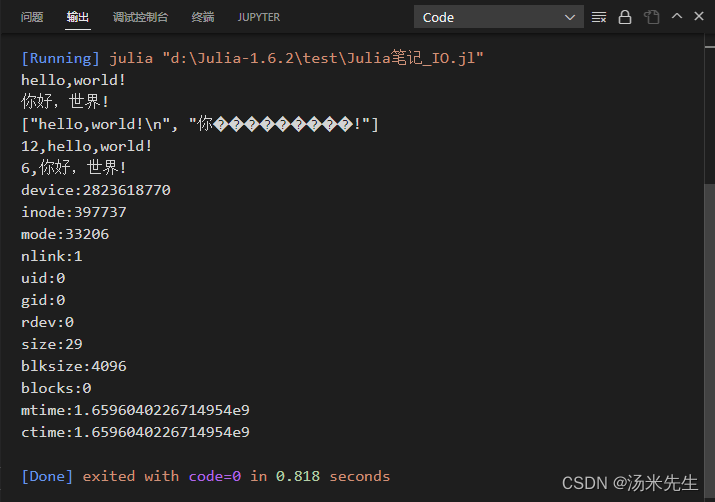Click the 12,hello,world! output line
This screenshot has width=715, height=502.
click(87, 146)
